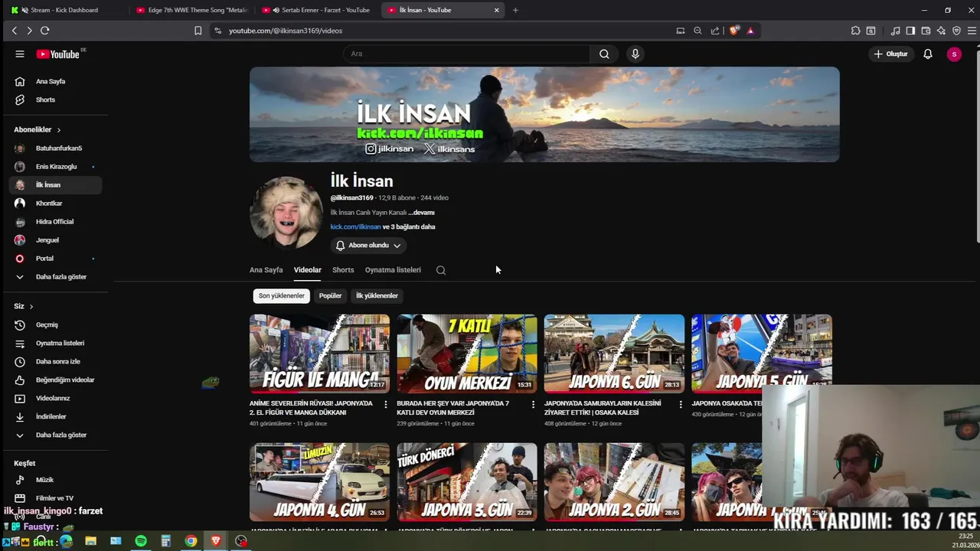Switch to the channel Ana Sayfa tab
The height and width of the screenshot is (551, 980).
pyautogui.click(x=266, y=270)
